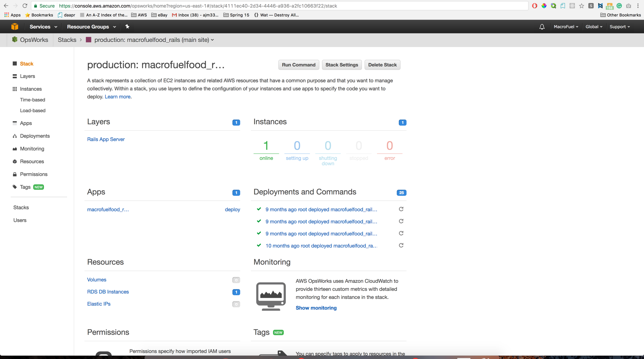
Task: Open the Rails App Server layer
Action: [x=106, y=139]
